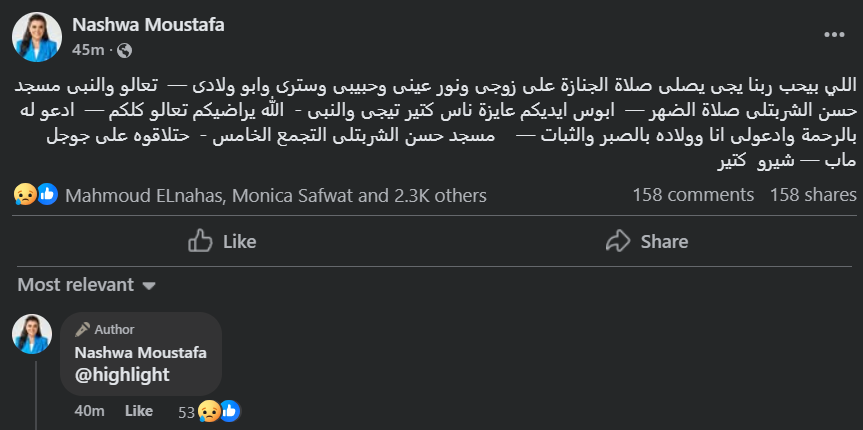Open the post options three-dots menu
The height and width of the screenshot is (430, 863).
coord(834,34)
